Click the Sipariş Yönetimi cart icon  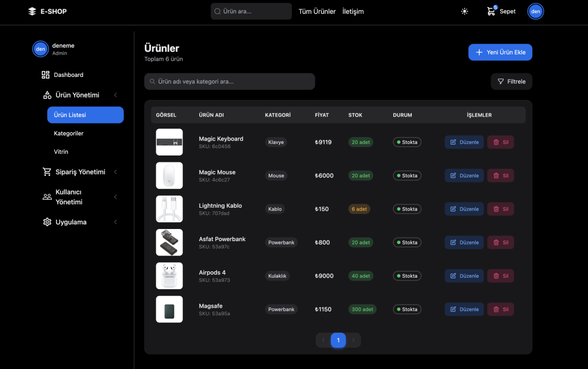click(47, 172)
